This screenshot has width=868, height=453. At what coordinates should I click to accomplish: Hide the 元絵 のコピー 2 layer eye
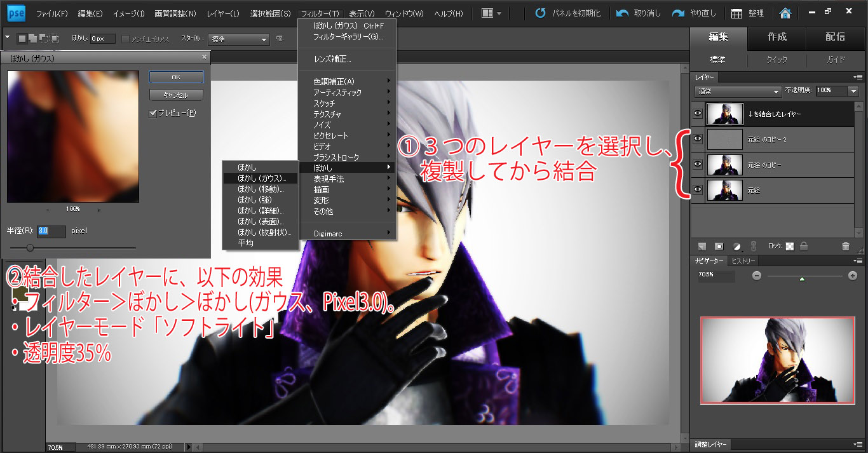698,139
